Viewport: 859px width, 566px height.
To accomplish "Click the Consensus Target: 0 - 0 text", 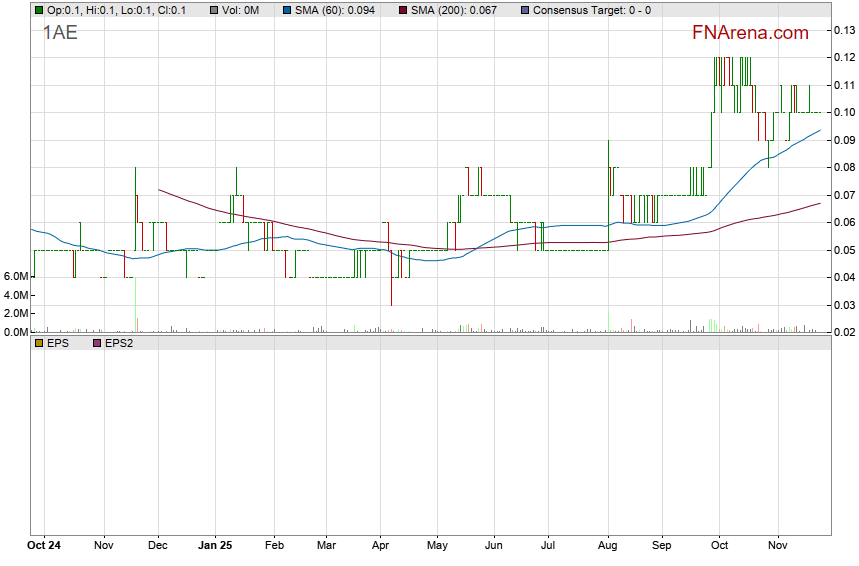I will (x=592, y=10).
